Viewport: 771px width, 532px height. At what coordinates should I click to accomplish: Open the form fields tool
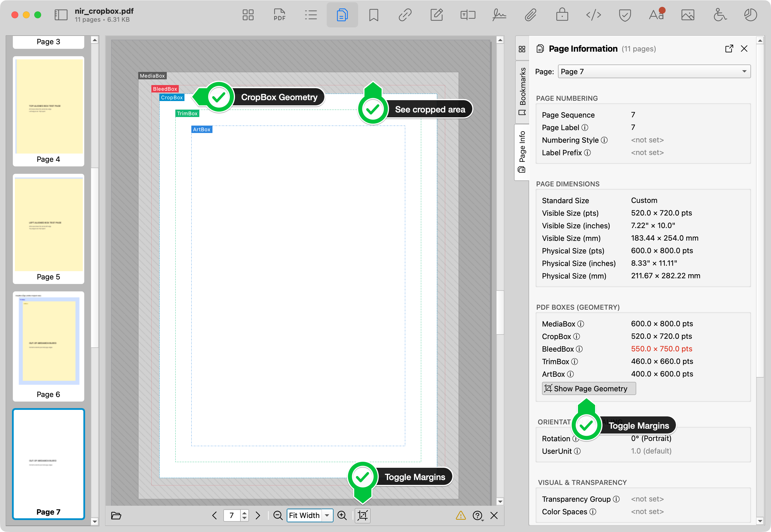tap(467, 15)
